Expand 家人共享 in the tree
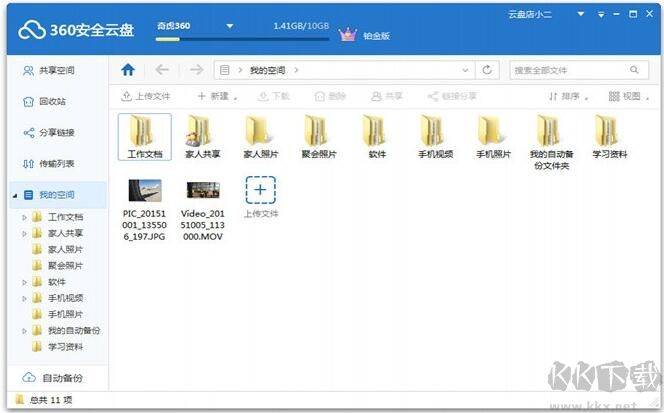 click(24, 234)
